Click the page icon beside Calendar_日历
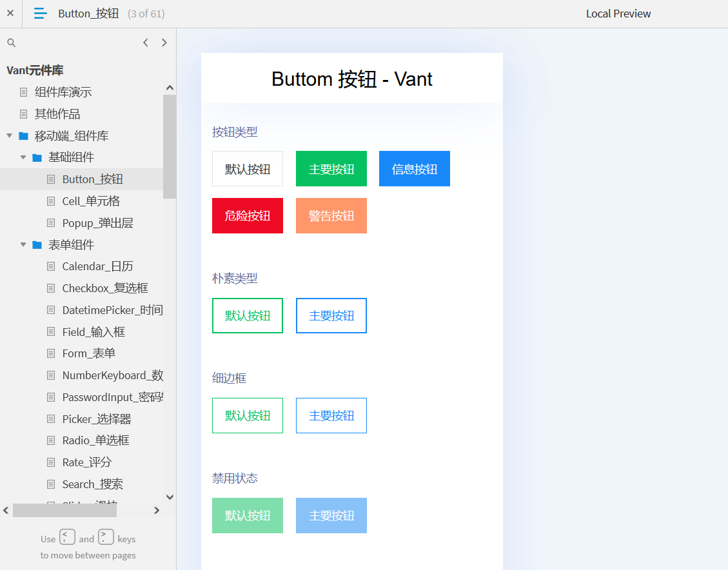 (x=51, y=266)
